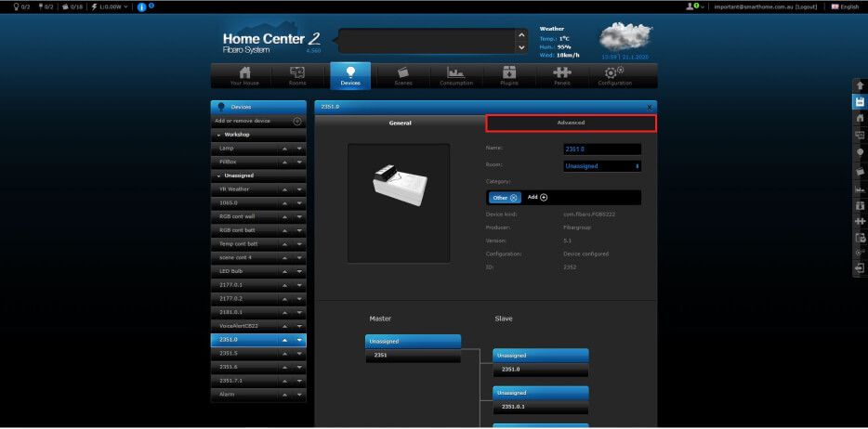Change language from English
Screen dimensions: 868x429
(x=845, y=6)
